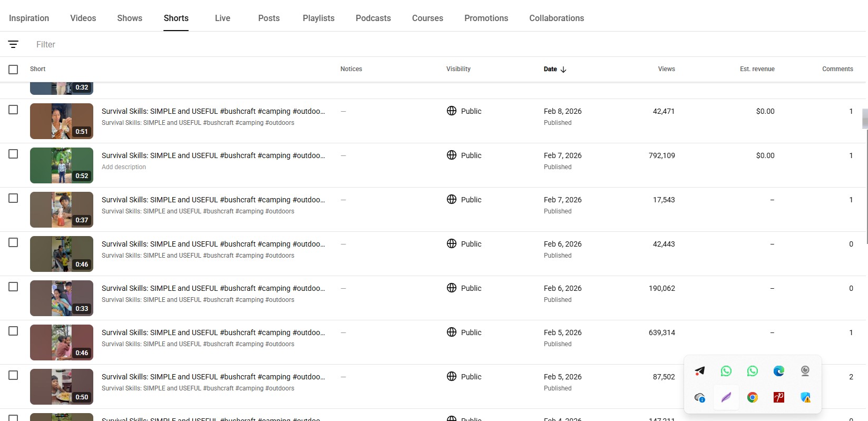Open the title of the 639,314-views short
Viewport: 868px width, 421px height.
(x=213, y=332)
